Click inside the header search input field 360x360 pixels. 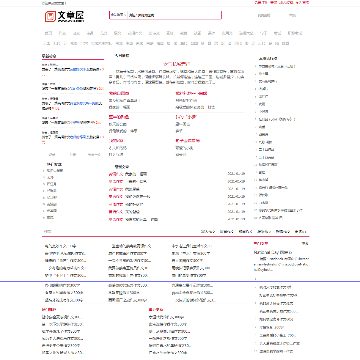[174, 15]
